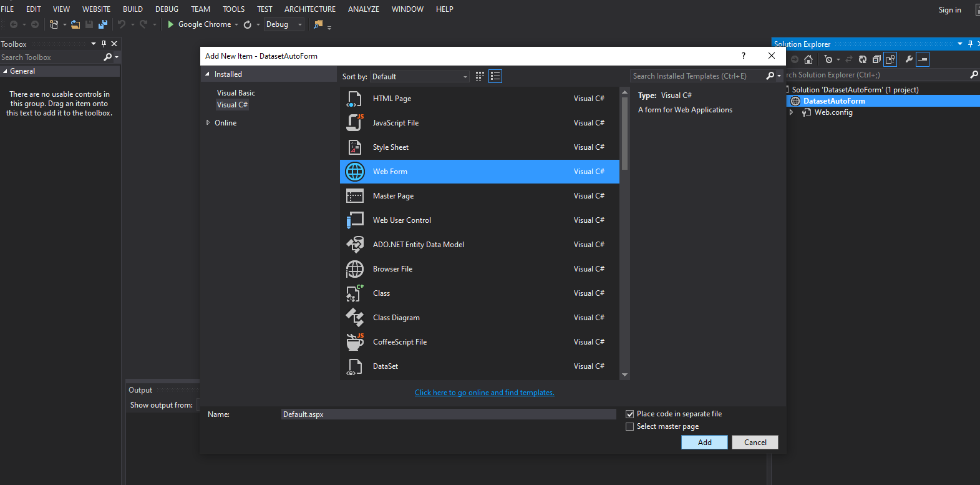
Task: Click the HTML Page template icon
Action: pyautogui.click(x=354, y=99)
